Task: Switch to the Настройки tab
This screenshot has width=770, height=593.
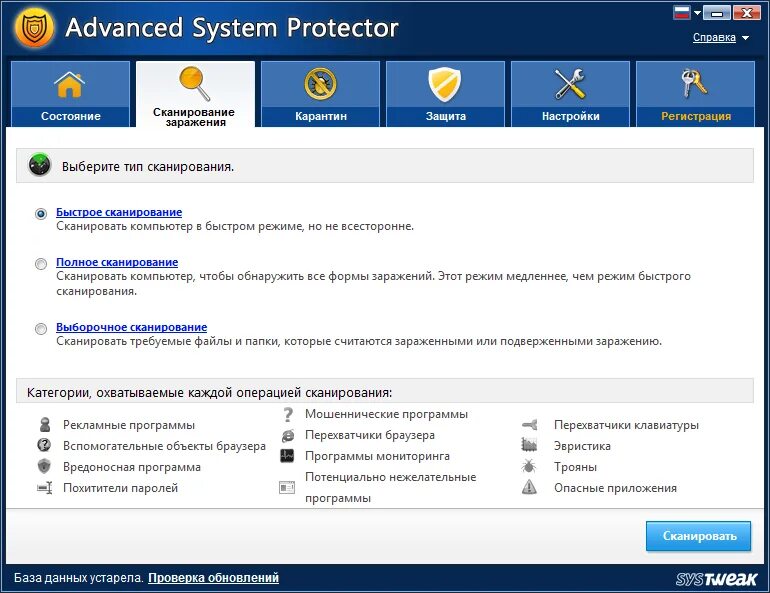Action: click(570, 94)
